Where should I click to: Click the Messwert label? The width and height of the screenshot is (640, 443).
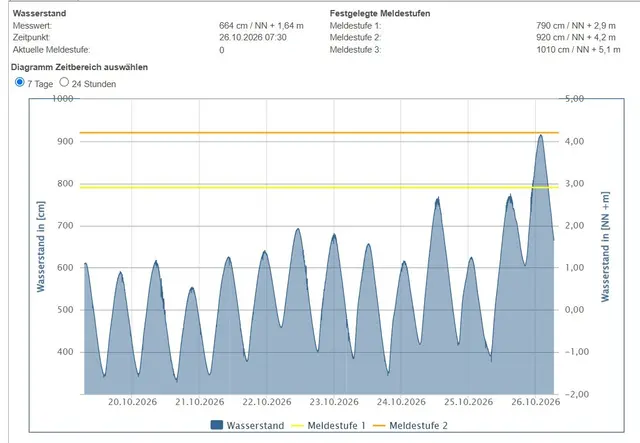[32, 25]
